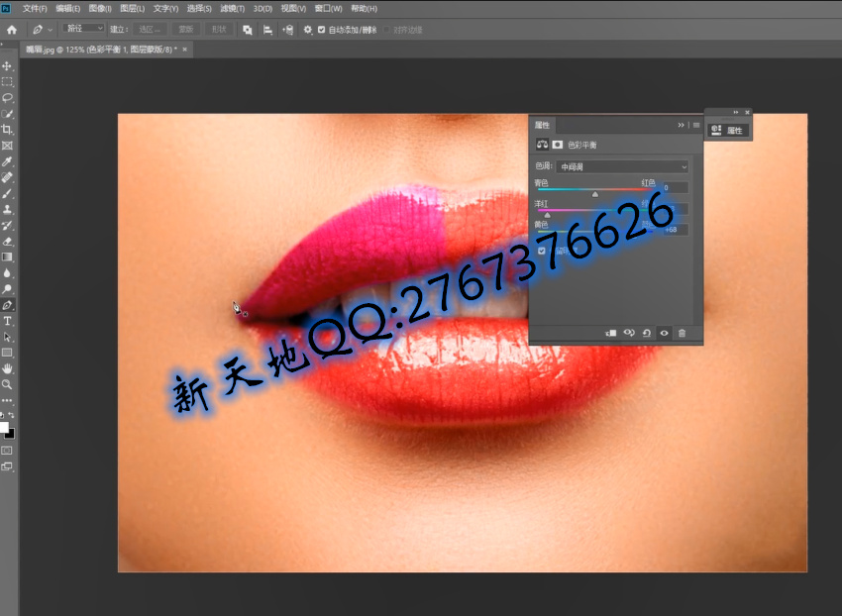Select the Zoom magnifier tool

[x=7, y=384]
